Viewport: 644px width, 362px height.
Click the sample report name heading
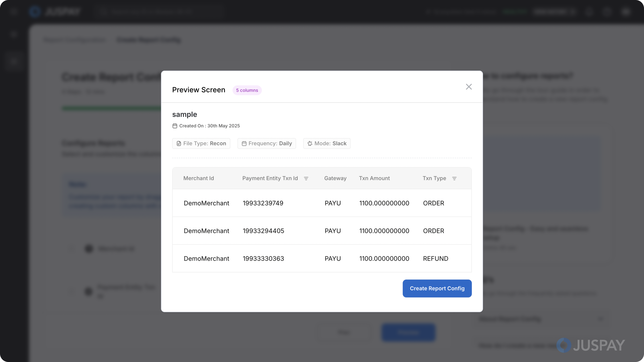(x=184, y=114)
